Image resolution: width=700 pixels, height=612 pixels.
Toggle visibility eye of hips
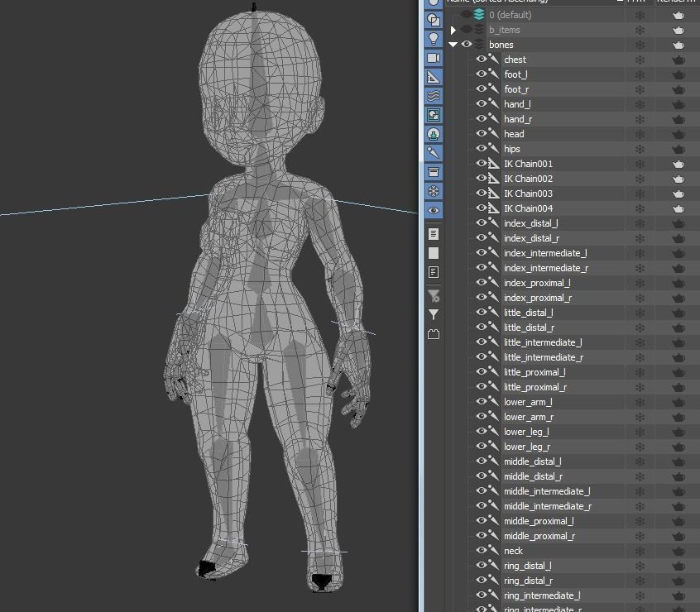coord(481,148)
